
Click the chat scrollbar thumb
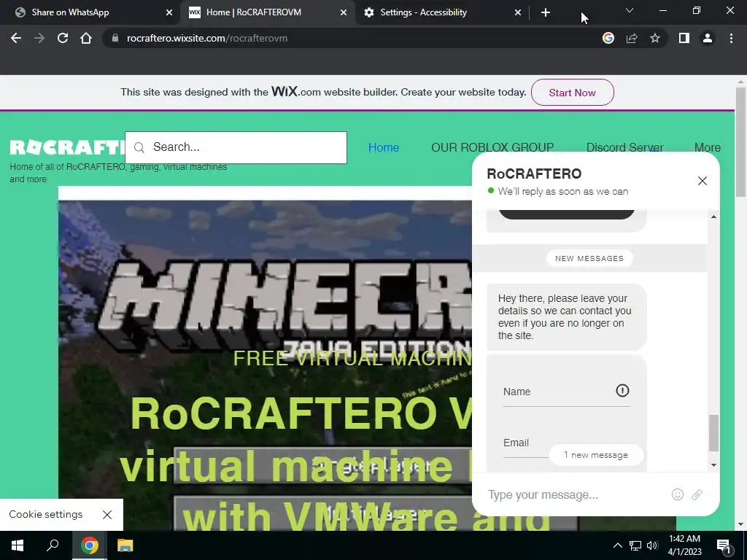pos(713,433)
